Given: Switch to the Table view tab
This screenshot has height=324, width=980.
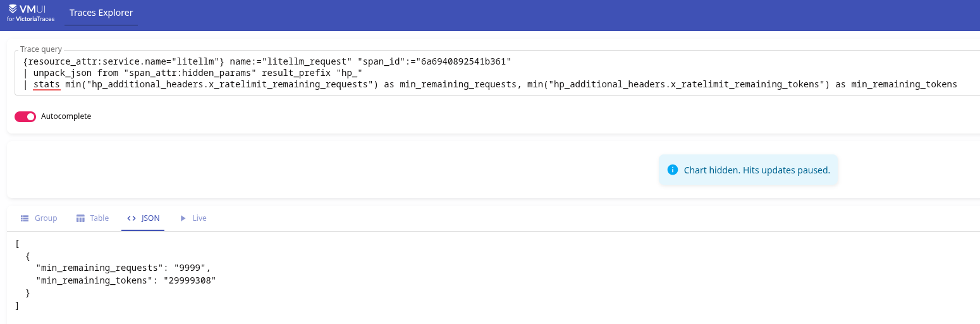Looking at the screenshot, I should pyautogui.click(x=92, y=218).
